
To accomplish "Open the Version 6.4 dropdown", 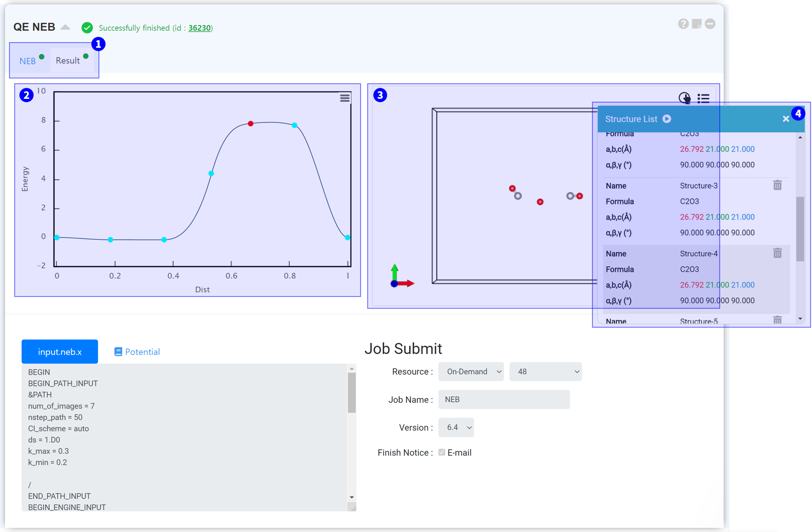I will (456, 427).
